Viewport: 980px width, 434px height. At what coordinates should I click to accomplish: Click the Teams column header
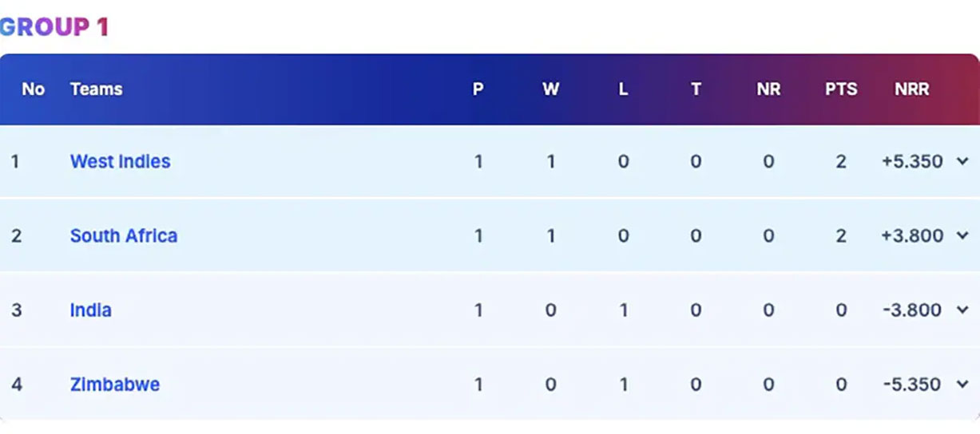click(x=96, y=89)
